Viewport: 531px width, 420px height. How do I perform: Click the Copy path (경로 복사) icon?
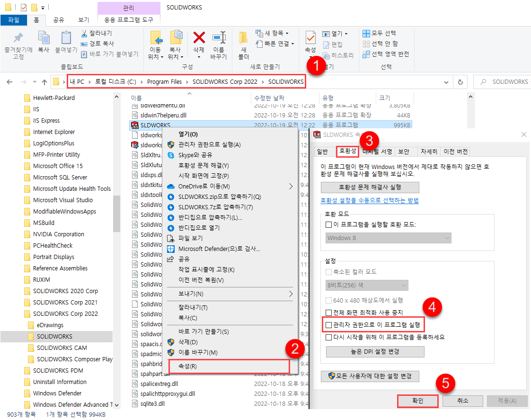coord(84,44)
